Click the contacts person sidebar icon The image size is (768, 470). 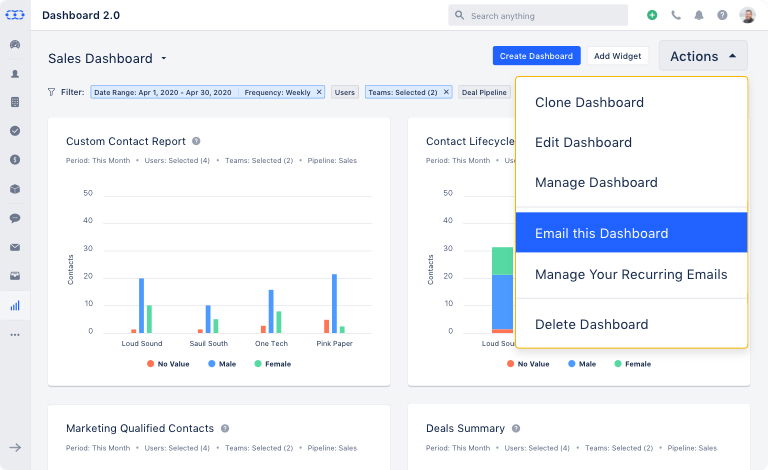(15, 73)
